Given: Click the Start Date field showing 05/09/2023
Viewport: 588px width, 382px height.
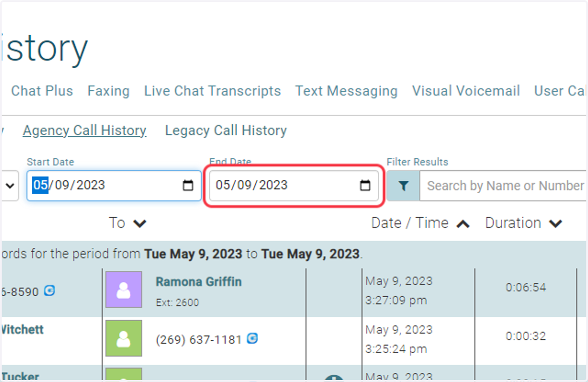Looking at the screenshot, I should (114, 185).
